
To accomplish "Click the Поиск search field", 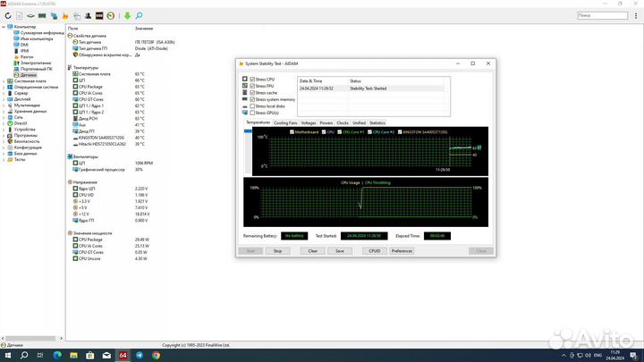I will [x=602, y=15].
